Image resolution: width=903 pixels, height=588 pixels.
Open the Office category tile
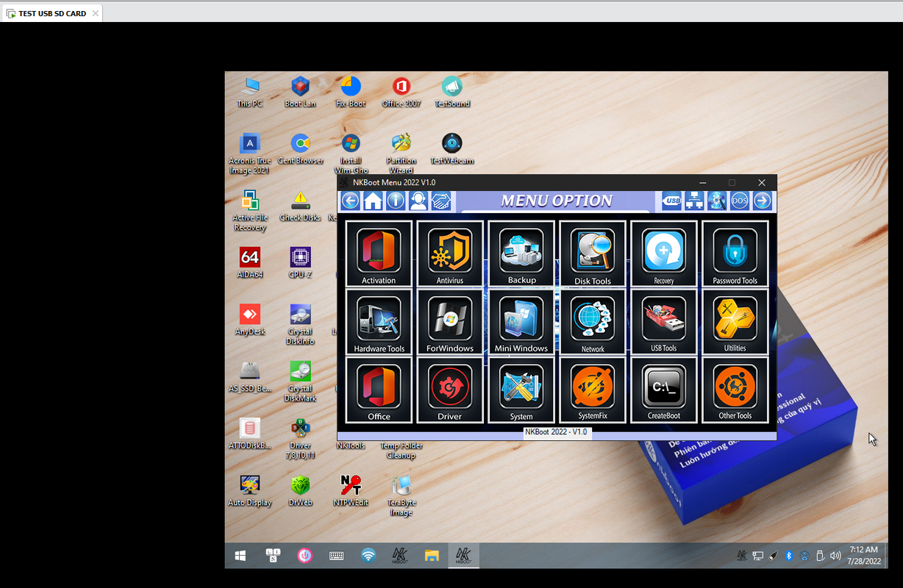[379, 390]
